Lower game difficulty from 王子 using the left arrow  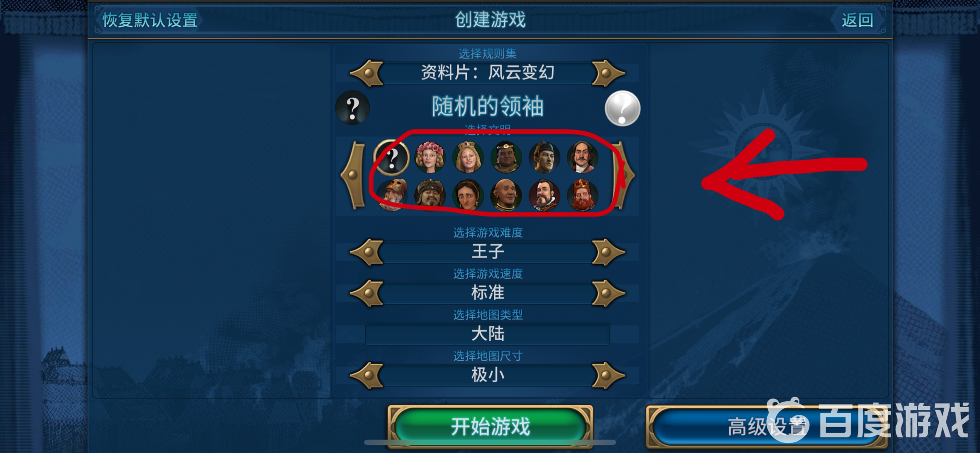tap(367, 252)
